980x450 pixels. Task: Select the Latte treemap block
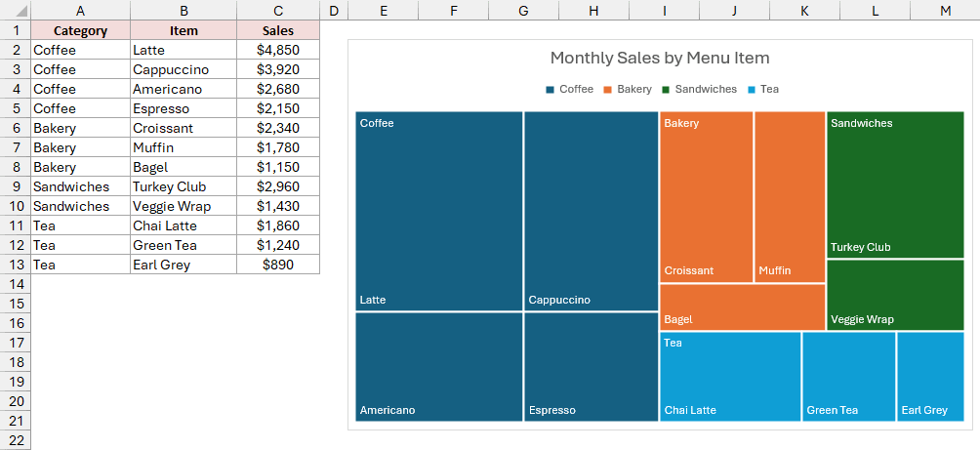pyautogui.click(x=438, y=211)
